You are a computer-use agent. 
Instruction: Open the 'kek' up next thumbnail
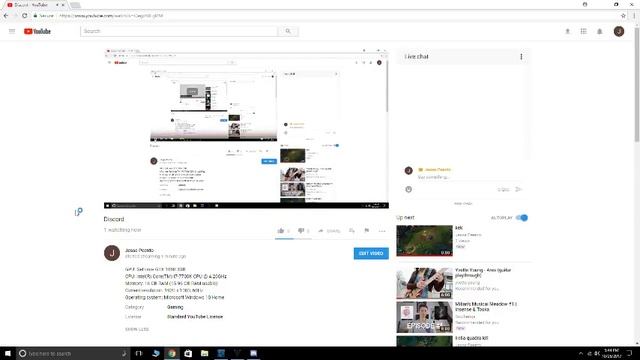(424, 241)
